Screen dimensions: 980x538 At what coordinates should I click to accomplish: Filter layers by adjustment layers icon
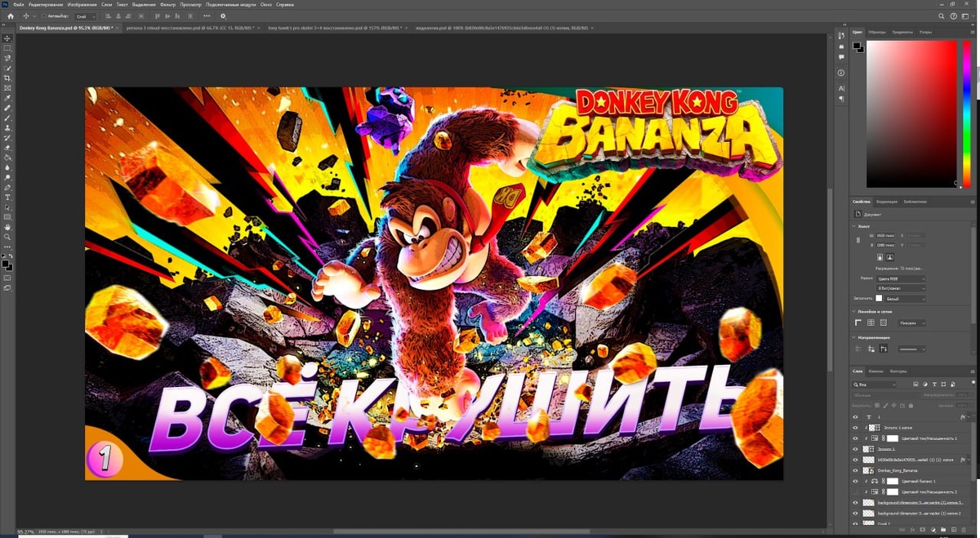(x=925, y=385)
